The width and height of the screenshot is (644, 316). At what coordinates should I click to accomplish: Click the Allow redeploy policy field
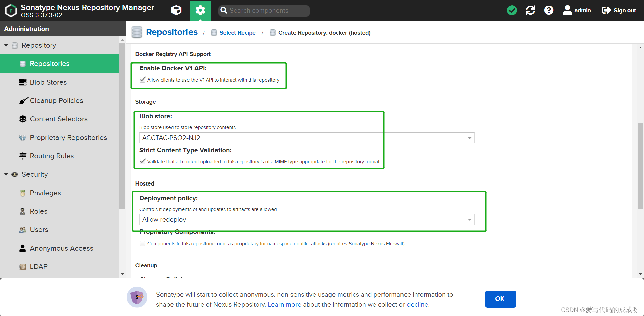coord(307,220)
